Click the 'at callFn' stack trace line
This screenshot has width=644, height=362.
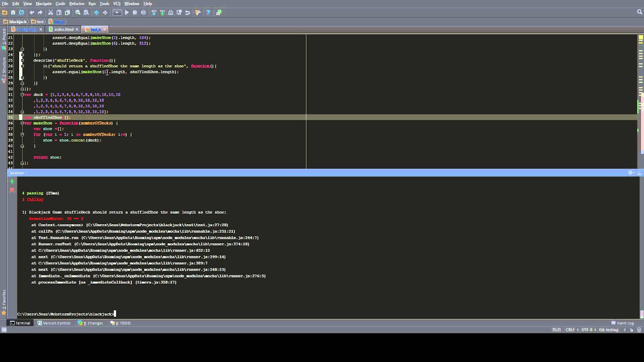pos(133,231)
